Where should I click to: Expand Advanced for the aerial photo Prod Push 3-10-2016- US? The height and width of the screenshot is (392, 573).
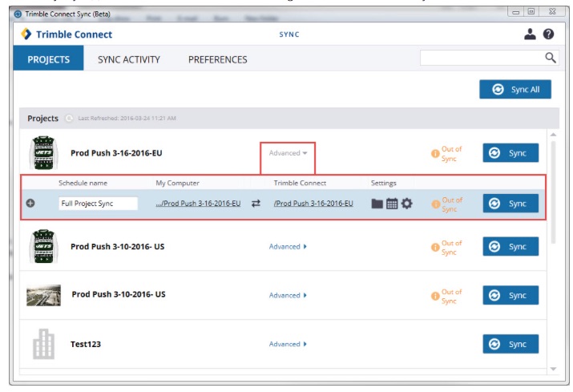pyautogui.click(x=288, y=295)
